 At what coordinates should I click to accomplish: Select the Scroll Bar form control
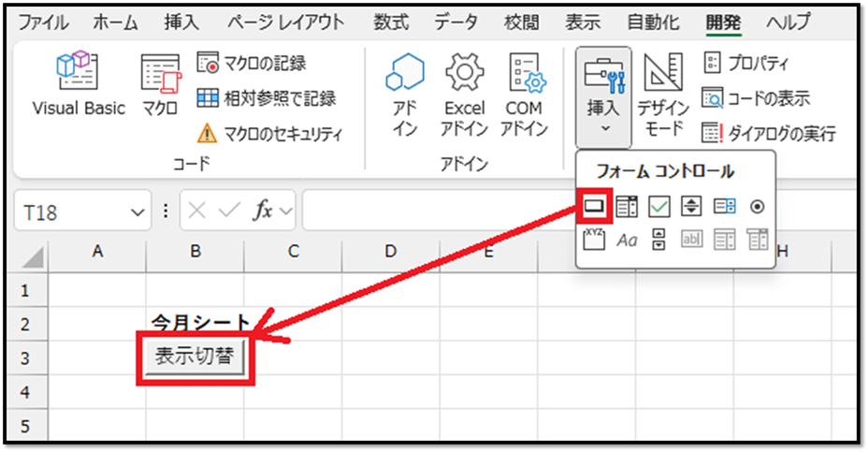coord(658,241)
